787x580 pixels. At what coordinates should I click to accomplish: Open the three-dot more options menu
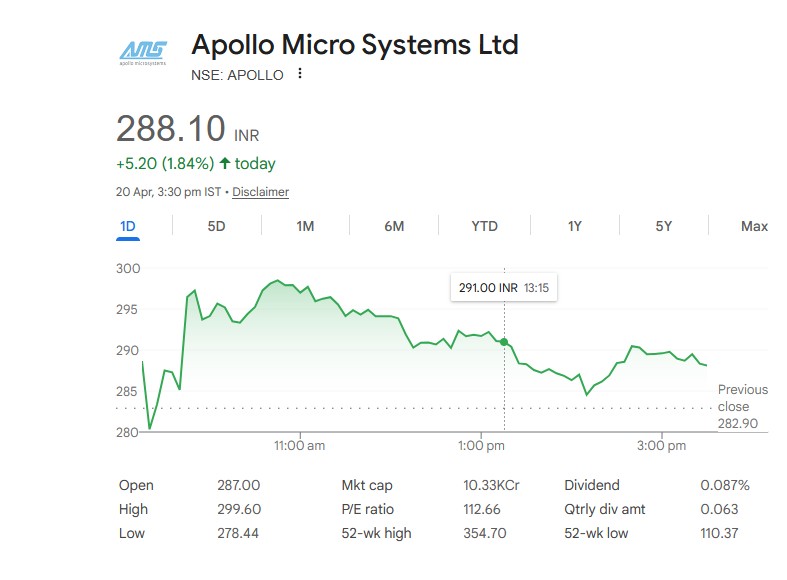300,74
